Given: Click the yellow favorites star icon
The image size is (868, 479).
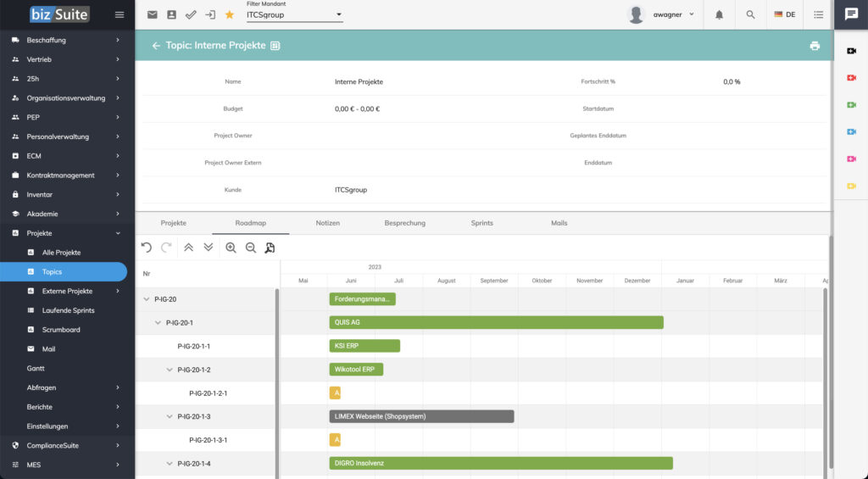Looking at the screenshot, I should tap(229, 15).
